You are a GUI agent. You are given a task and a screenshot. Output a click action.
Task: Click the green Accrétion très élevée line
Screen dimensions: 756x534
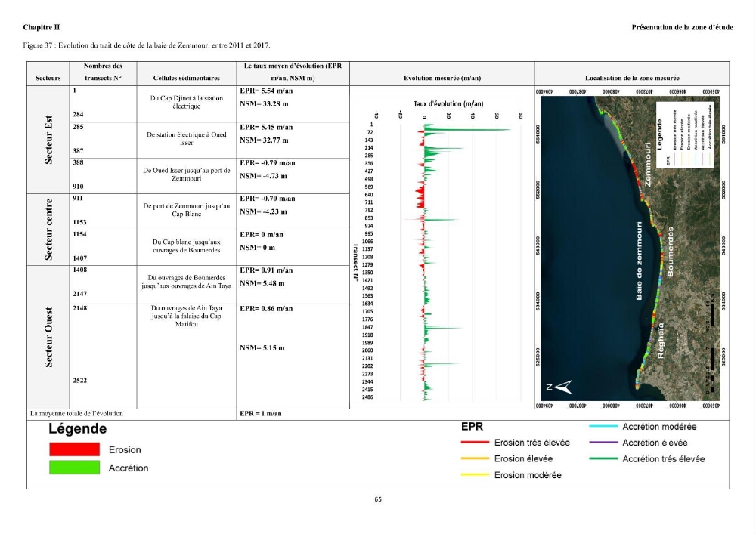[x=603, y=459]
